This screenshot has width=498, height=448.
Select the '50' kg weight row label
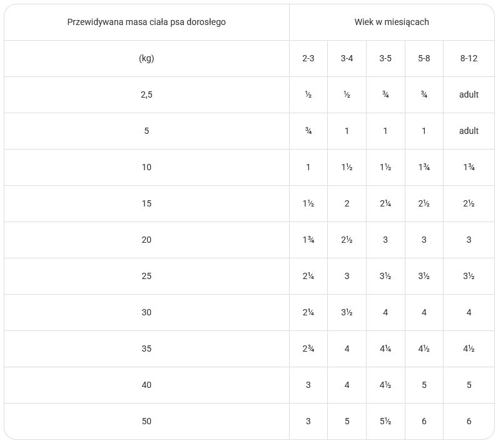(x=146, y=421)
